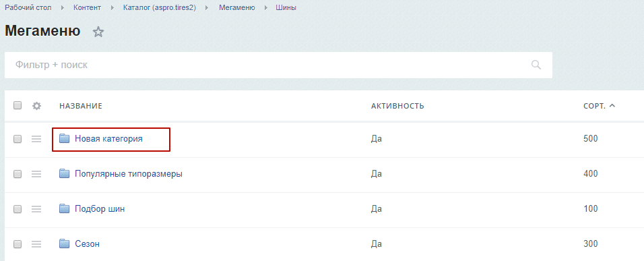
Task: Click sort value 300
Action: 591,243
